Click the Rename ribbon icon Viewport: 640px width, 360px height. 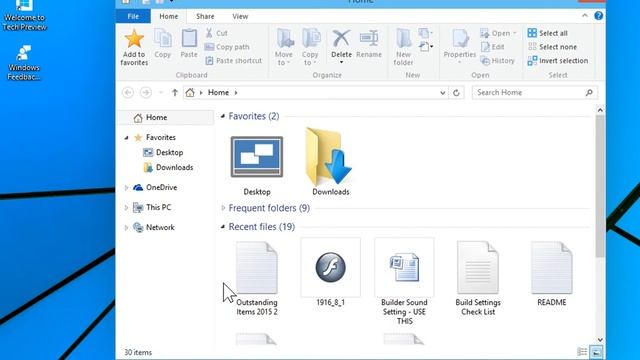(369, 38)
